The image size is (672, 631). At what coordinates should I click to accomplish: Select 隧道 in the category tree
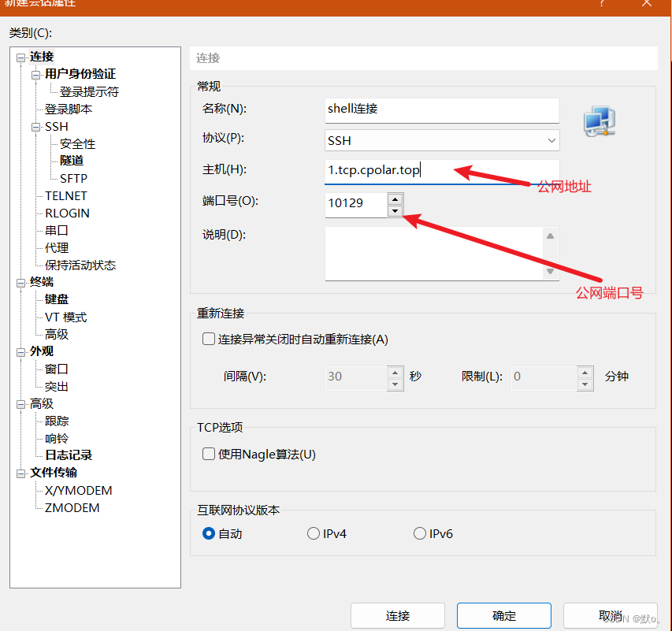click(72, 161)
